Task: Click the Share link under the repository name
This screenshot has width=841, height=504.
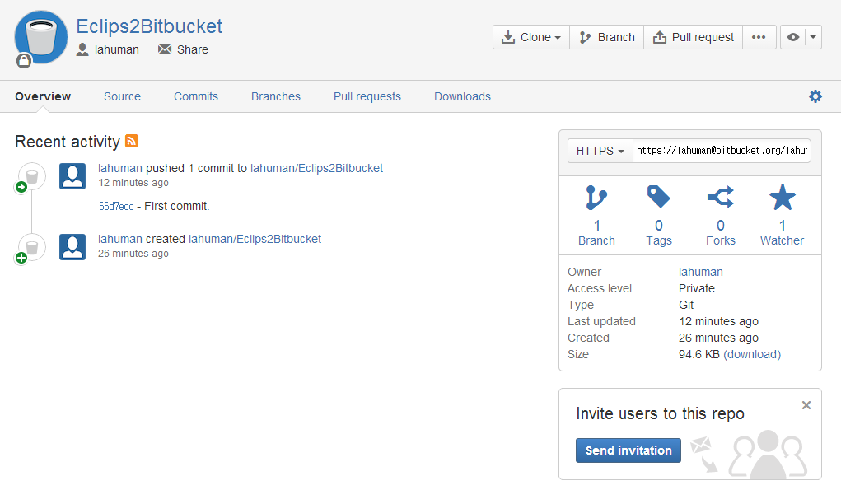Action: point(192,49)
